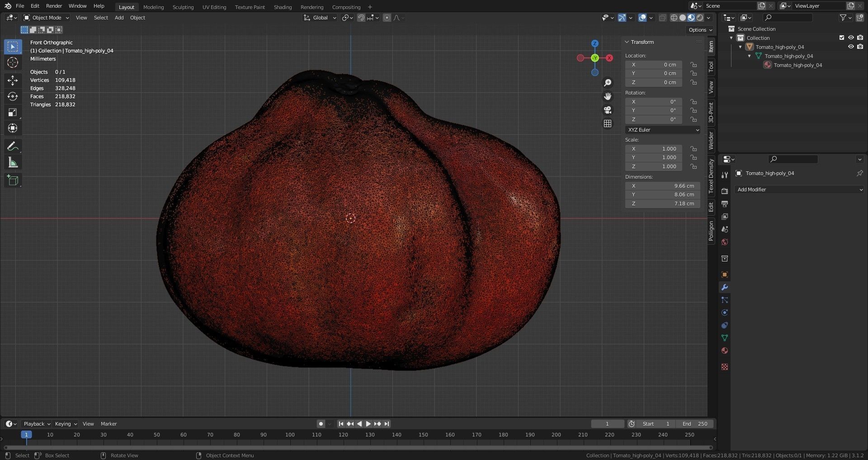
Task: Activate the 3D Cursor tool
Action: click(x=13, y=62)
